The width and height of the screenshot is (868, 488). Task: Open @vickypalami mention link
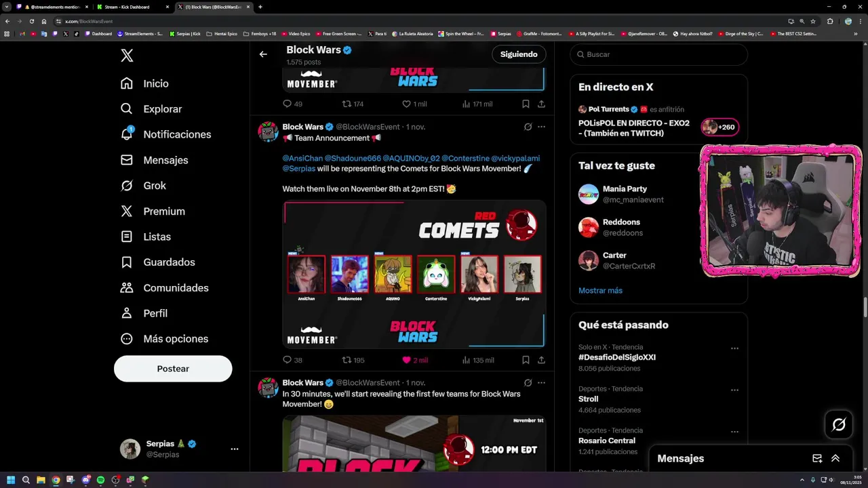coord(515,158)
